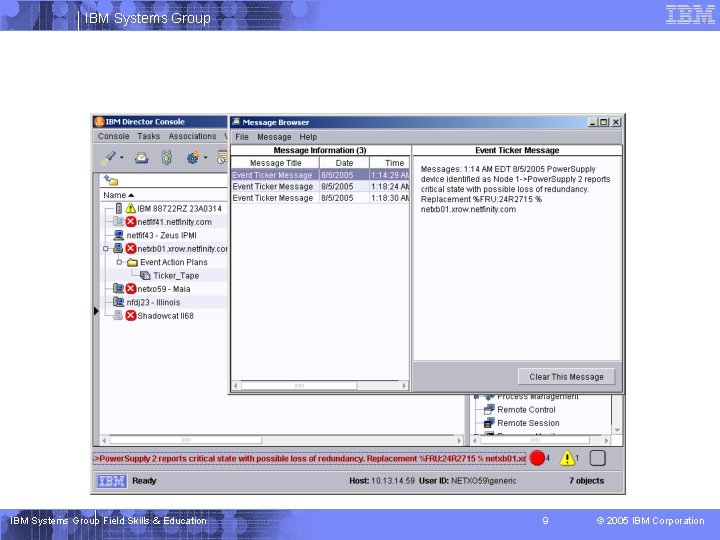Click the IBM Director Console title bar icon
This screenshot has width=720, height=540.
[x=99, y=122]
